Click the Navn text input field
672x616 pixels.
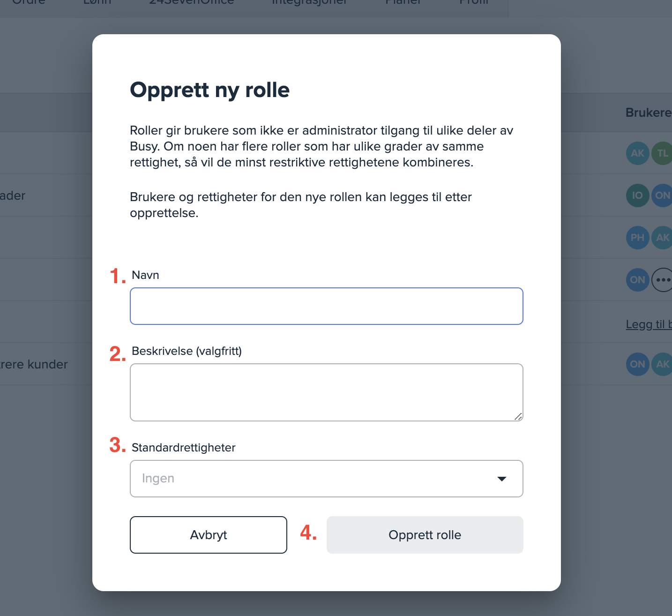click(326, 306)
